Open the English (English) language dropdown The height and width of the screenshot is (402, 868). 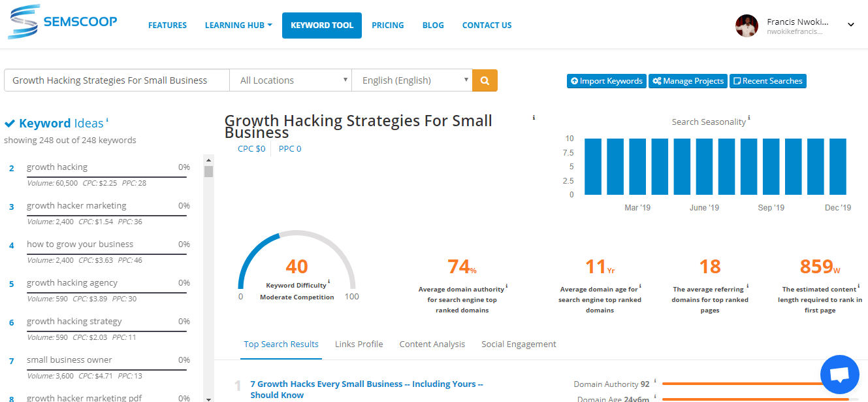412,80
